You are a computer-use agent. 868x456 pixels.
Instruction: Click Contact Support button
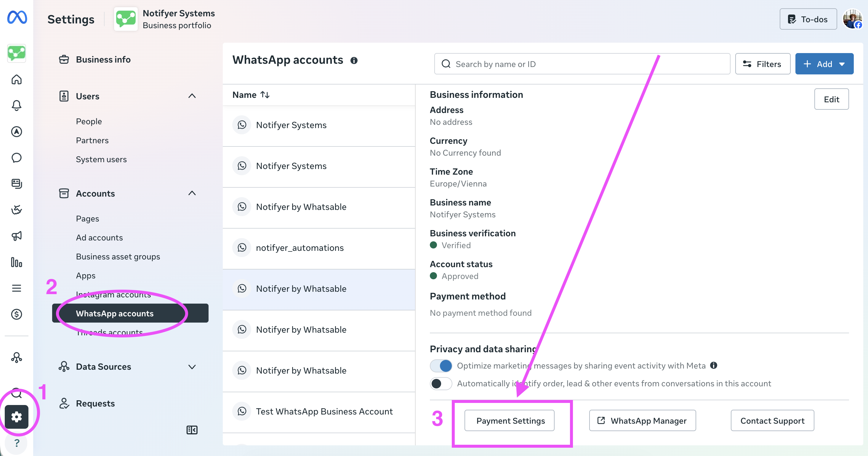pos(772,421)
